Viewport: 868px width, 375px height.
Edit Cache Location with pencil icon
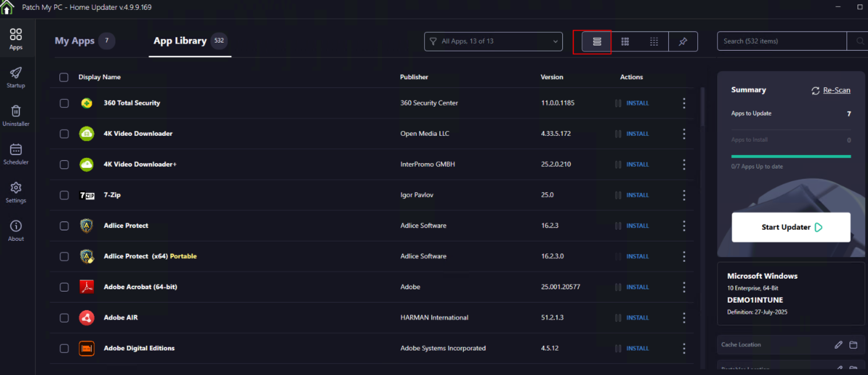coord(838,345)
